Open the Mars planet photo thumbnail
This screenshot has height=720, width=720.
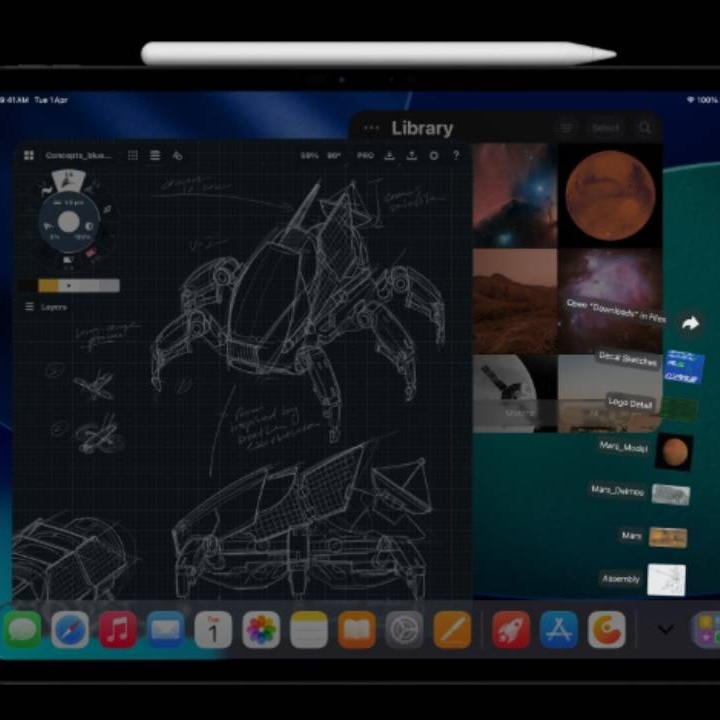609,194
